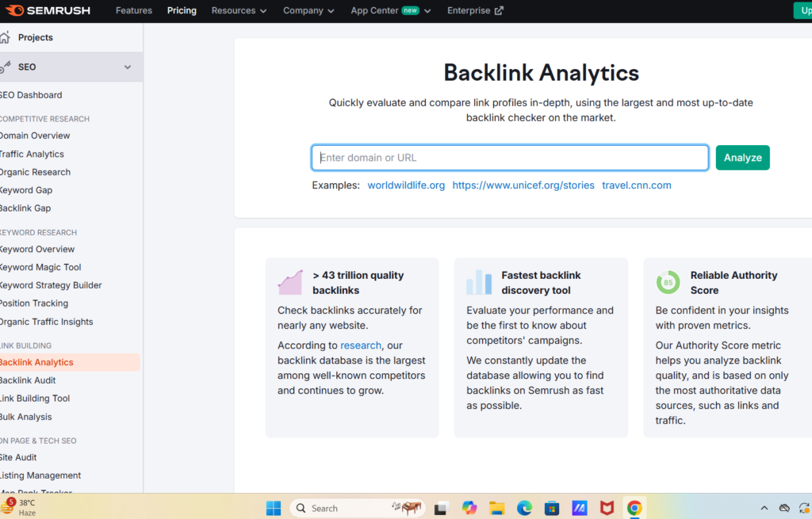
Task: Expand the App Center dropdown
Action: (390, 10)
